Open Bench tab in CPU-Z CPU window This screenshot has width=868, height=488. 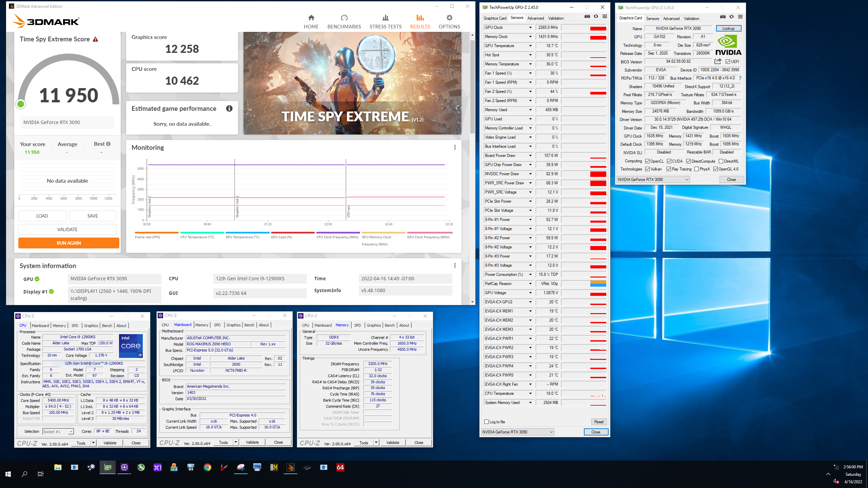pos(107,326)
